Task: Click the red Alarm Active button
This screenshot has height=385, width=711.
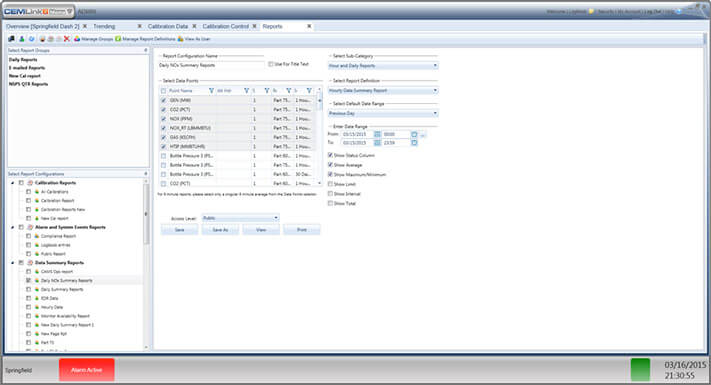Action: [87, 370]
